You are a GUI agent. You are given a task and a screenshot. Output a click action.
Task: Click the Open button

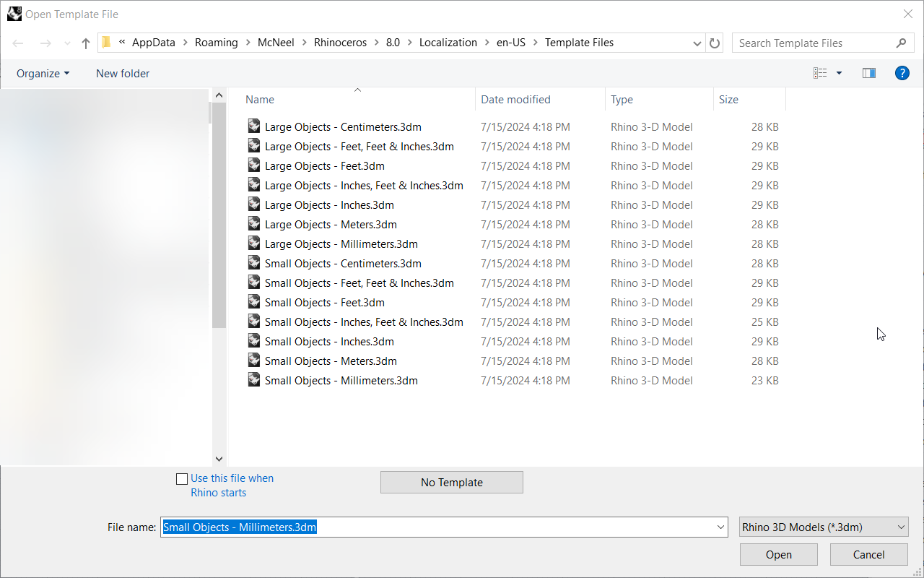pyautogui.click(x=778, y=555)
